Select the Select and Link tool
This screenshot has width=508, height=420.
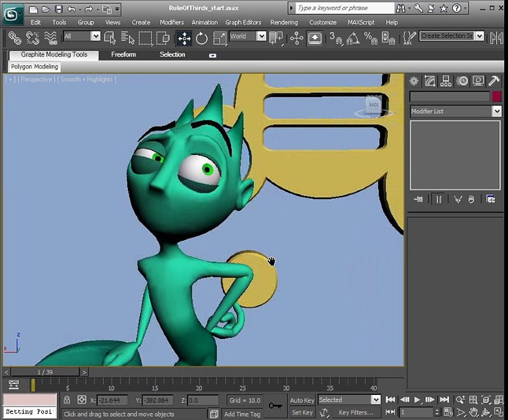pos(15,37)
